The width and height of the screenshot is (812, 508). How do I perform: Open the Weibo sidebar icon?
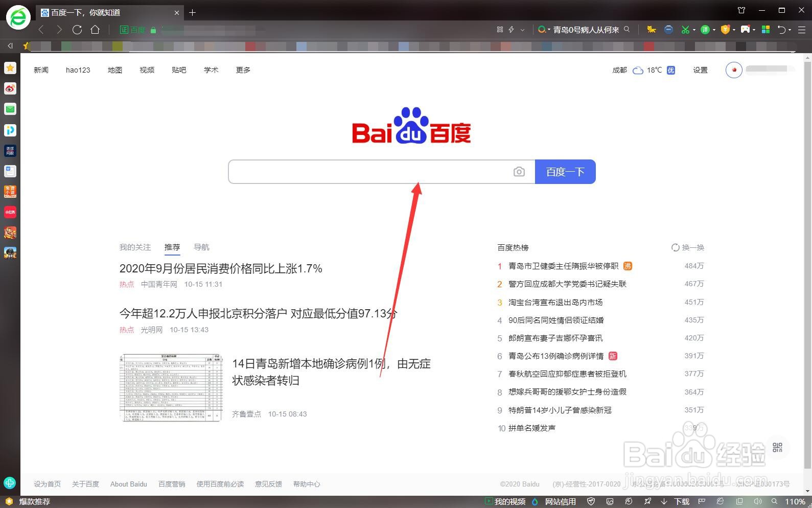(x=10, y=88)
